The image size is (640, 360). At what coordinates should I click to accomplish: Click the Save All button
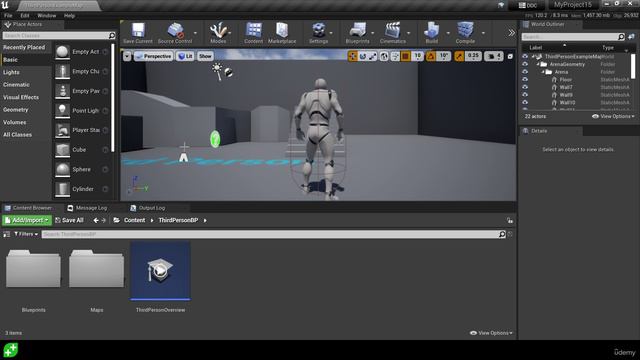69,220
